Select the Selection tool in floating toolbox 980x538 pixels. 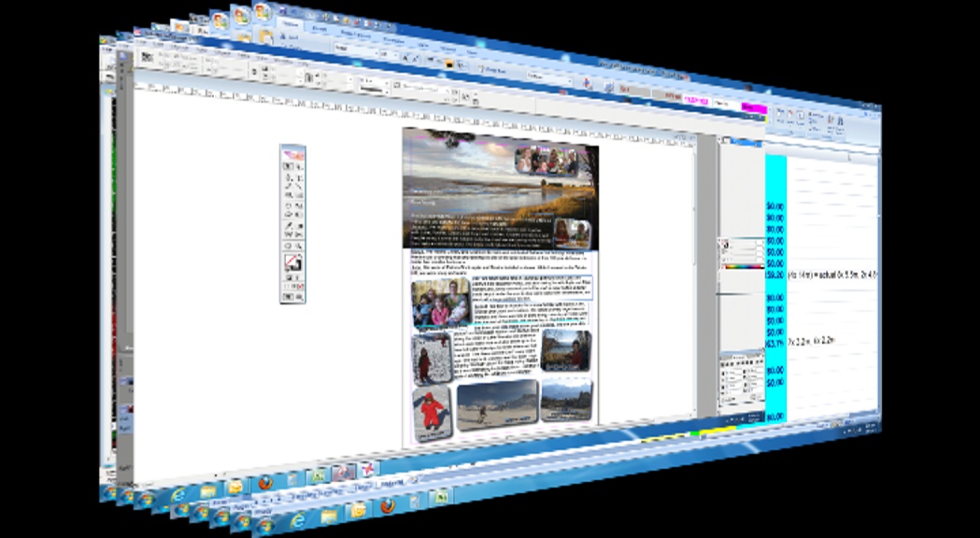[x=288, y=166]
